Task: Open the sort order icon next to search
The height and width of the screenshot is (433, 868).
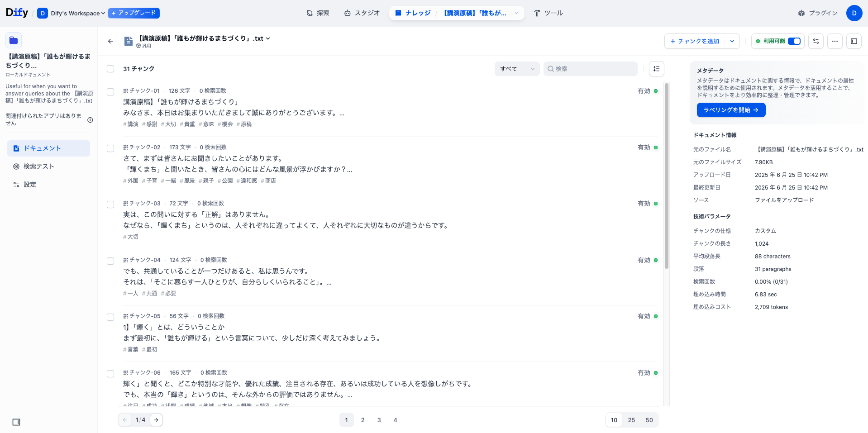Action: (x=656, y=68)
